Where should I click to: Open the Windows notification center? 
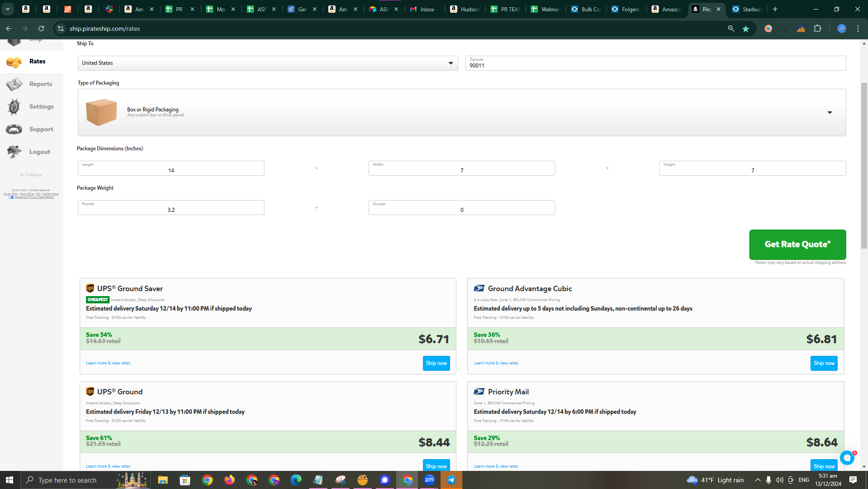tap(853, 480)
